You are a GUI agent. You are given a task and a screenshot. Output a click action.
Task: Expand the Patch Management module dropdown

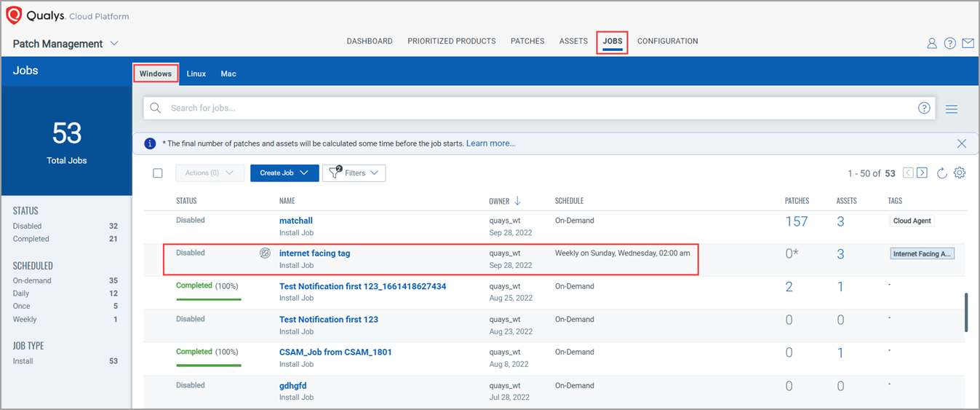pos(114,44)
